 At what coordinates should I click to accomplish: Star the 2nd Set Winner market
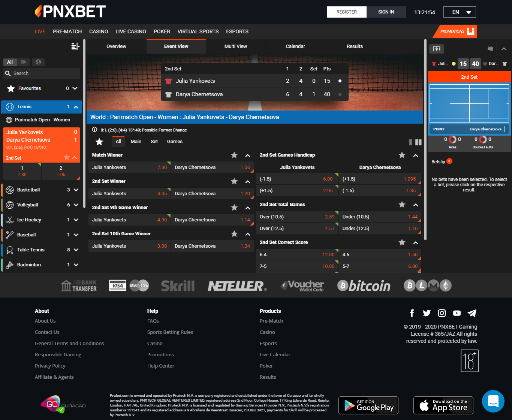[234, 181]
